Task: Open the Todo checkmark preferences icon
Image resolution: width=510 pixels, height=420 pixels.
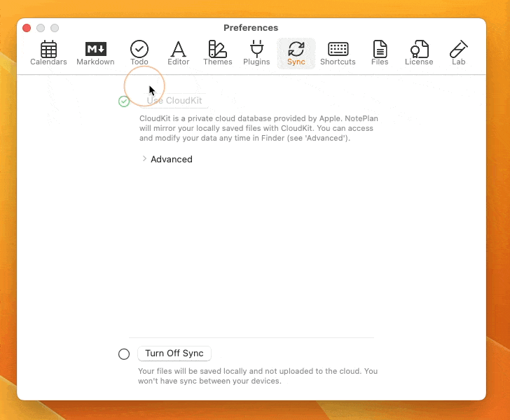Action: tap(139, 49)
